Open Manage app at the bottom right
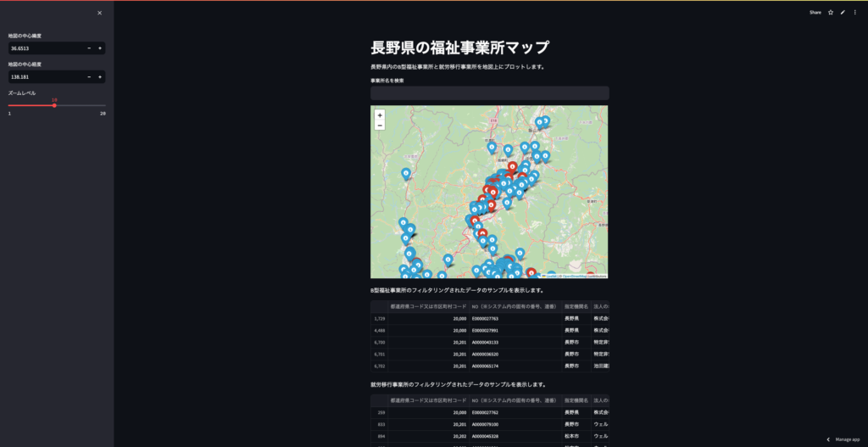The height and width of the screenshot is (447, 868). [x=843, y=439]
